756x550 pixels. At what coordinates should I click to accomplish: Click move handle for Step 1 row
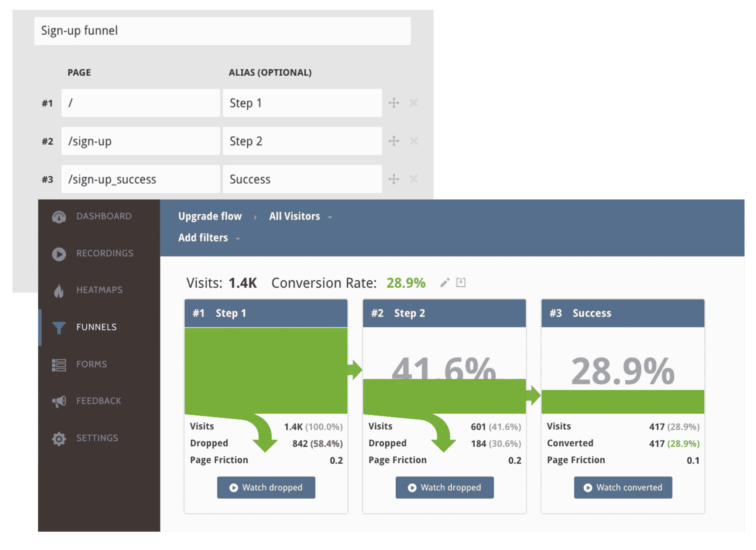tap(394, 103)
